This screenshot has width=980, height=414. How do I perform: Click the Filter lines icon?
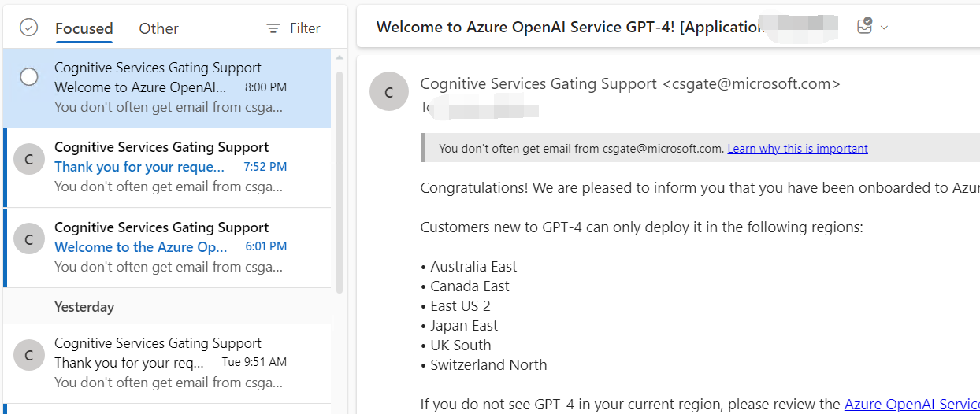[x=273, y=28]
